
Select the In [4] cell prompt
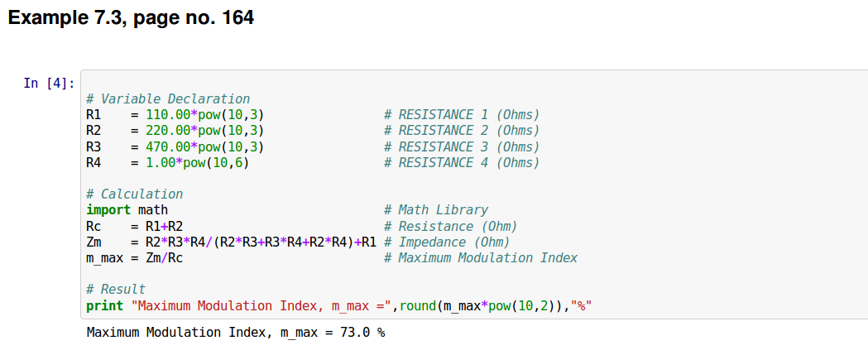tap(49, 83)
